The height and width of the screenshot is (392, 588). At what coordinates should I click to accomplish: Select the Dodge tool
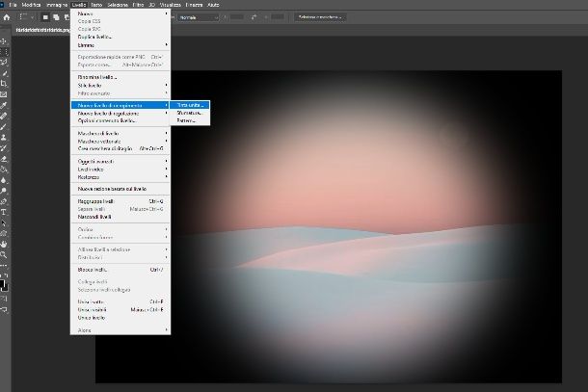point(4,191)
